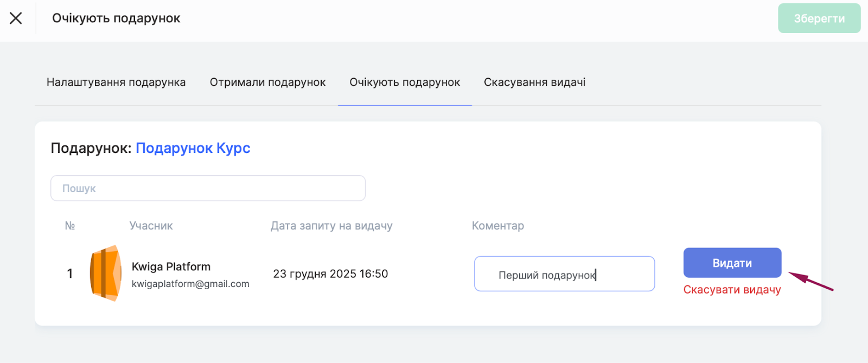The image size is (868, 363).
Task: Click the kwigaplatform@gmail.com email address
Action: [x=190, y=284]
